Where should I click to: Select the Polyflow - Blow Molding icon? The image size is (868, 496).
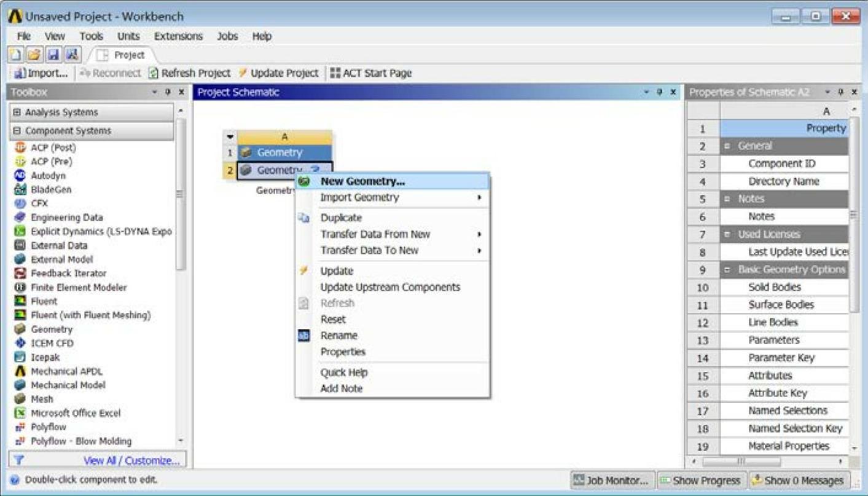(20, 441)
